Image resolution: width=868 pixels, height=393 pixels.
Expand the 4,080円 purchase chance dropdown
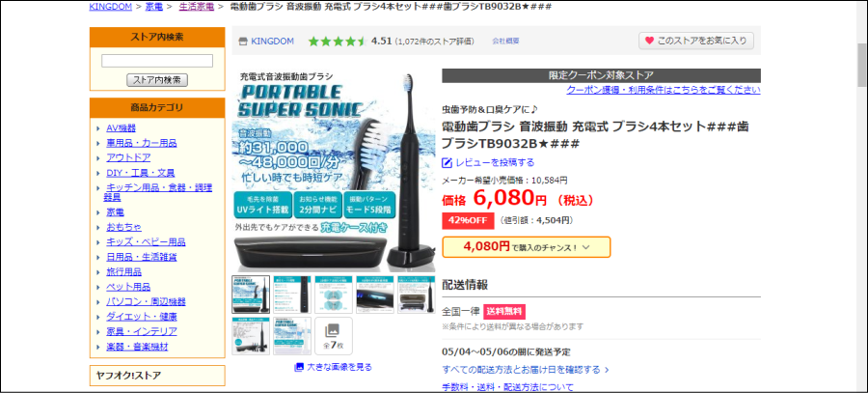[x=526, y=247]
